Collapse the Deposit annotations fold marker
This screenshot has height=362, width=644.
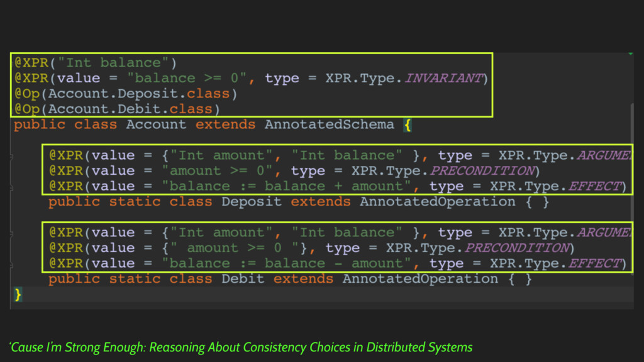pos(12,155)
